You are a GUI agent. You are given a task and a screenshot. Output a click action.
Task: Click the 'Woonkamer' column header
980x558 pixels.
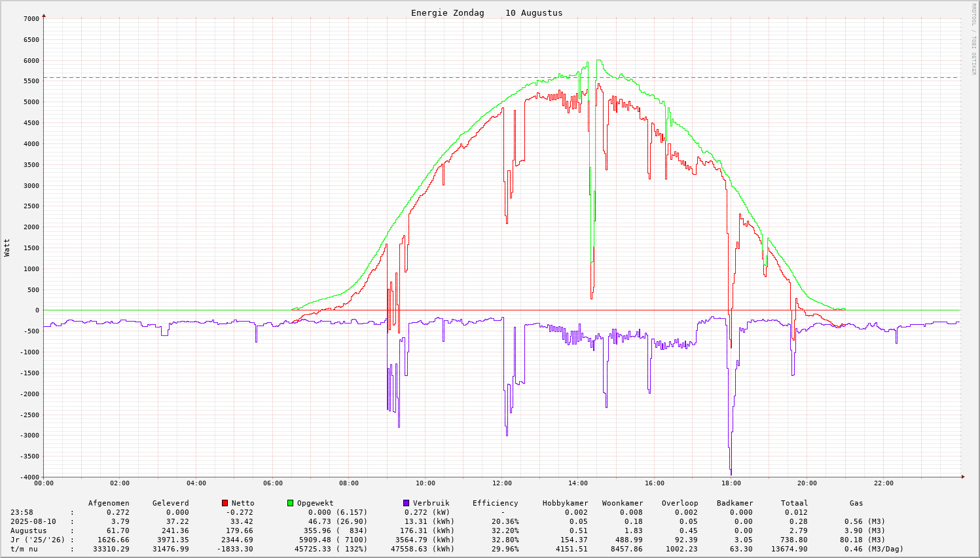(x=623, y=503)
